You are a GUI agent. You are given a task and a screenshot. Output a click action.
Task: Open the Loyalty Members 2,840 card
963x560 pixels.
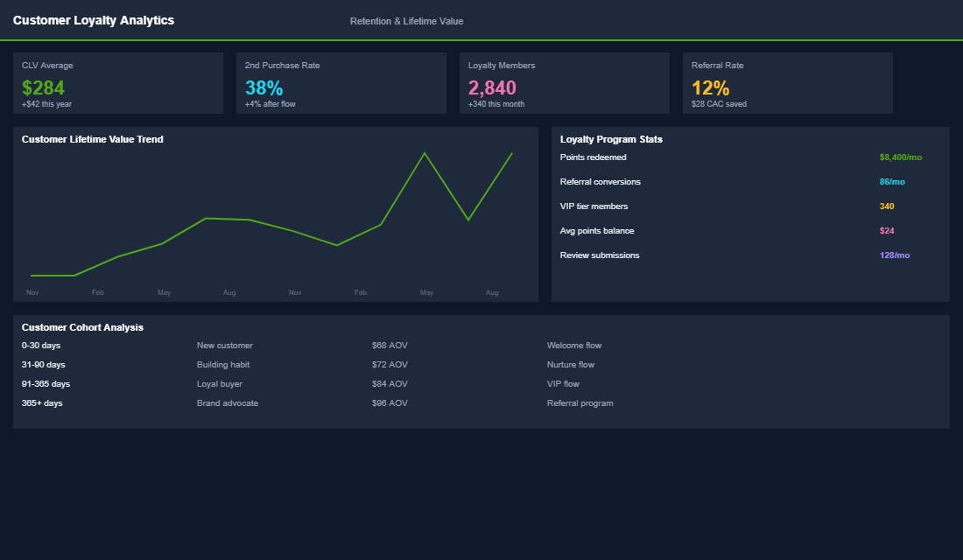[x=565, y=83]
